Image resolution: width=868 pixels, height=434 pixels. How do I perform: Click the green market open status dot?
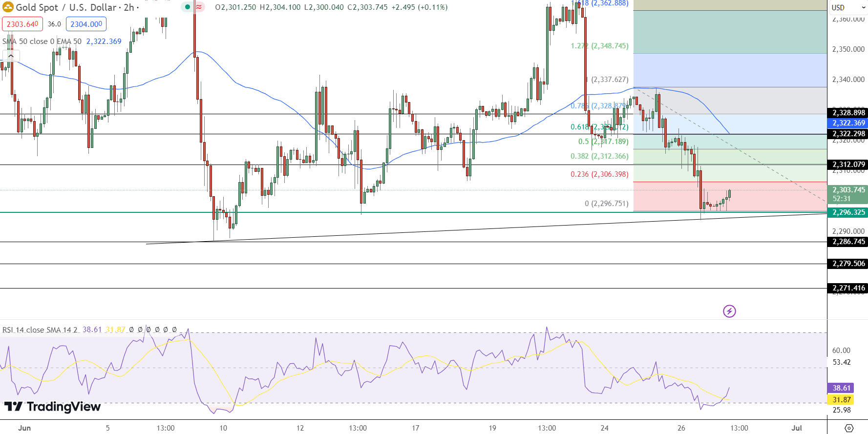pyautogui.click(x=187, y=7)
